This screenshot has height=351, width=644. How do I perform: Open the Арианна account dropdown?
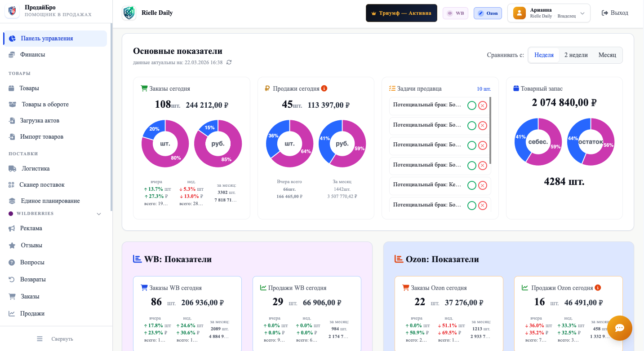coord(548,13)
